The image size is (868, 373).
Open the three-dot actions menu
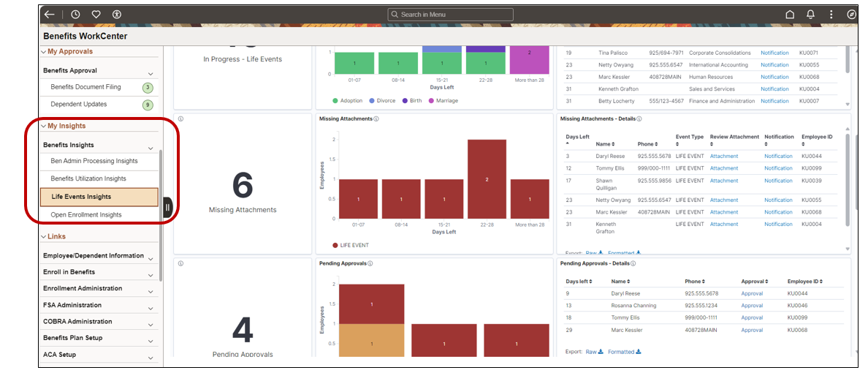point(830,15)
